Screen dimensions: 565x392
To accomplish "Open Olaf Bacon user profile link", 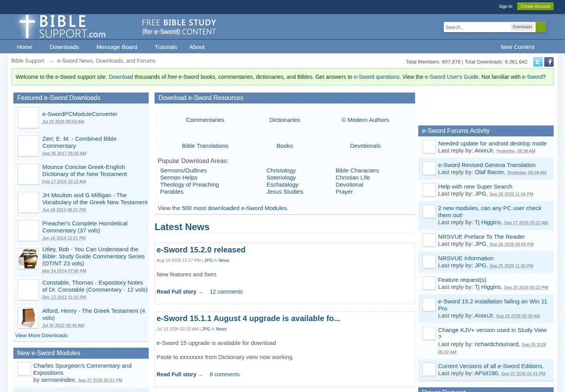I will tap(489, 172).
